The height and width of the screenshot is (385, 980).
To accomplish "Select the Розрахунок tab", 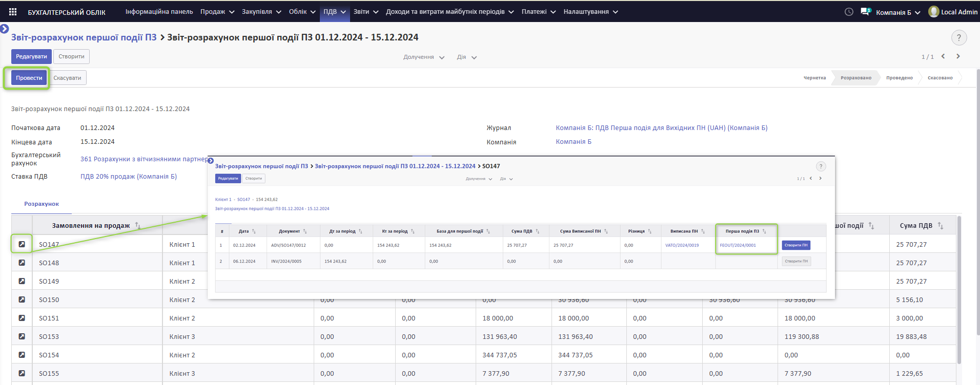I will pos(42,204).
